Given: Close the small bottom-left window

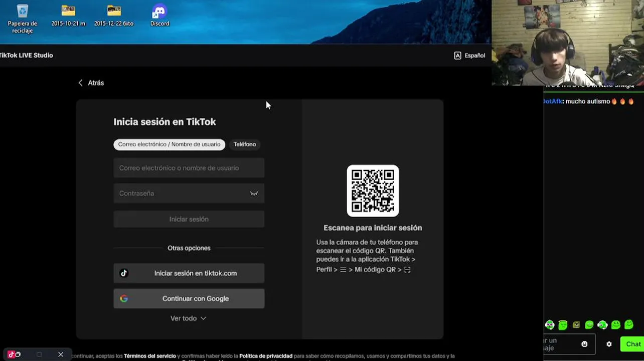Looking at the screenshot, I should click(61, 354).
